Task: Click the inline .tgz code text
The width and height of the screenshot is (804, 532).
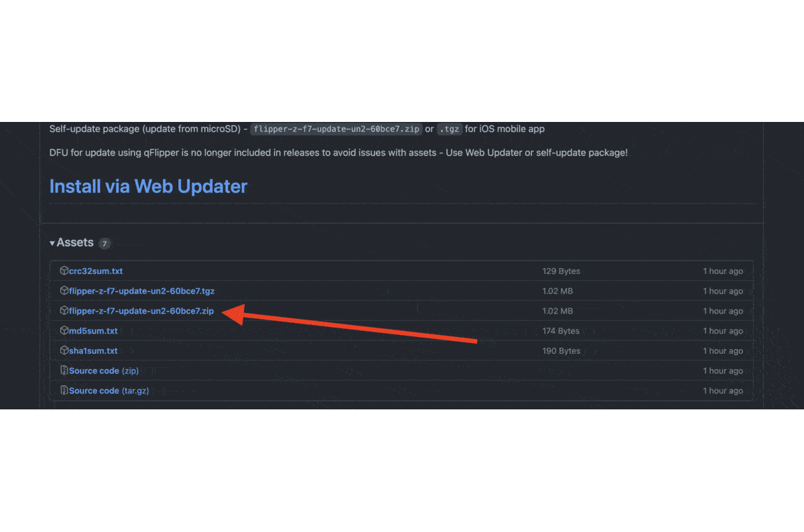Action: click(450, 129)
